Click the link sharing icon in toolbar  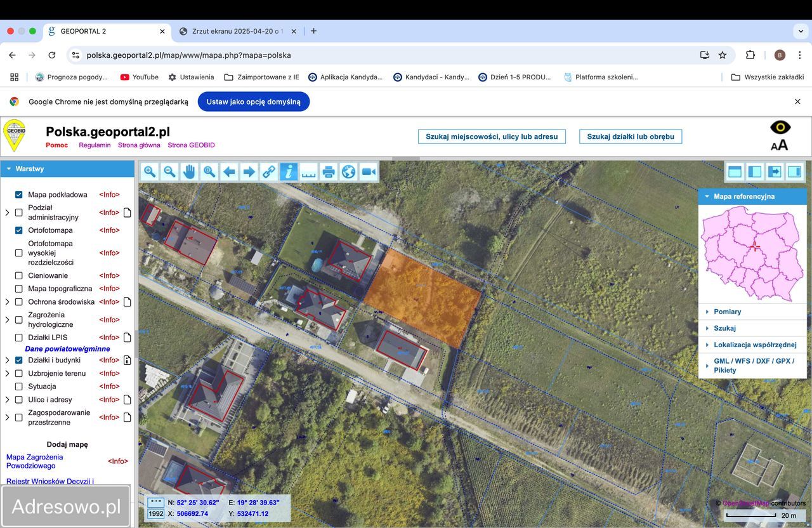(269, 171)
